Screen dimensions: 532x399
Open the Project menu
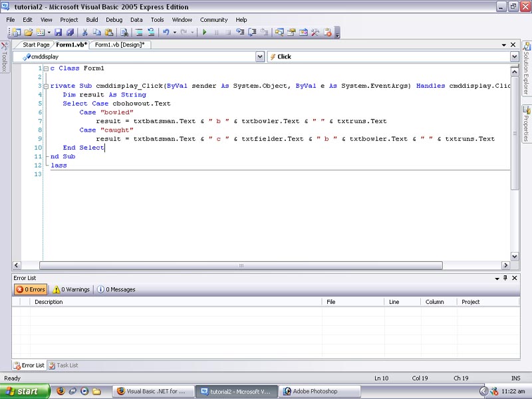(69, 20)
